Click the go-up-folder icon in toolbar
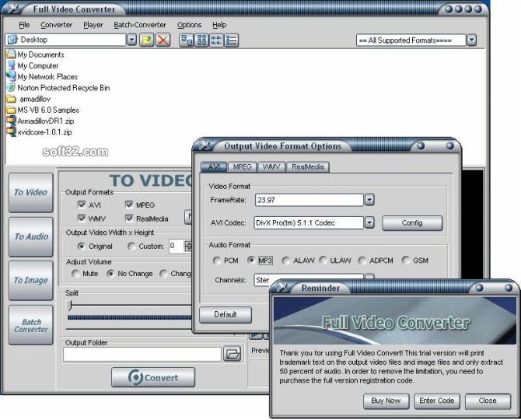521x420 pixels. pos(146,40)
